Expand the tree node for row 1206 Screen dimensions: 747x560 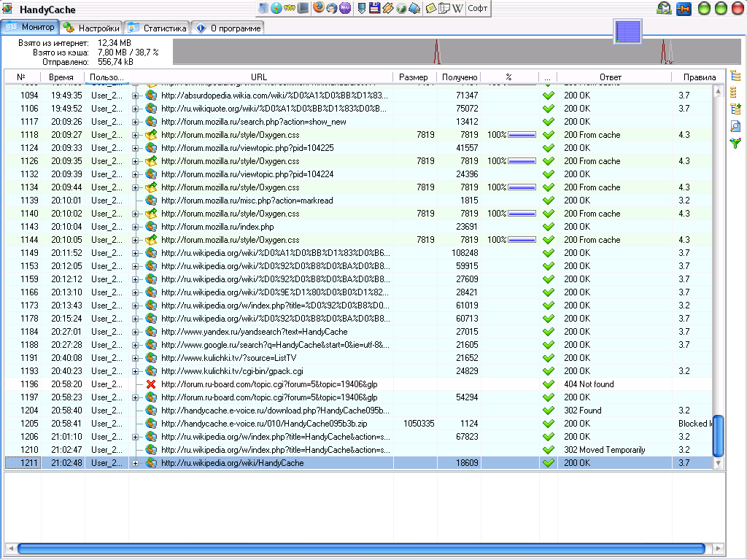(x=135, y=437)
